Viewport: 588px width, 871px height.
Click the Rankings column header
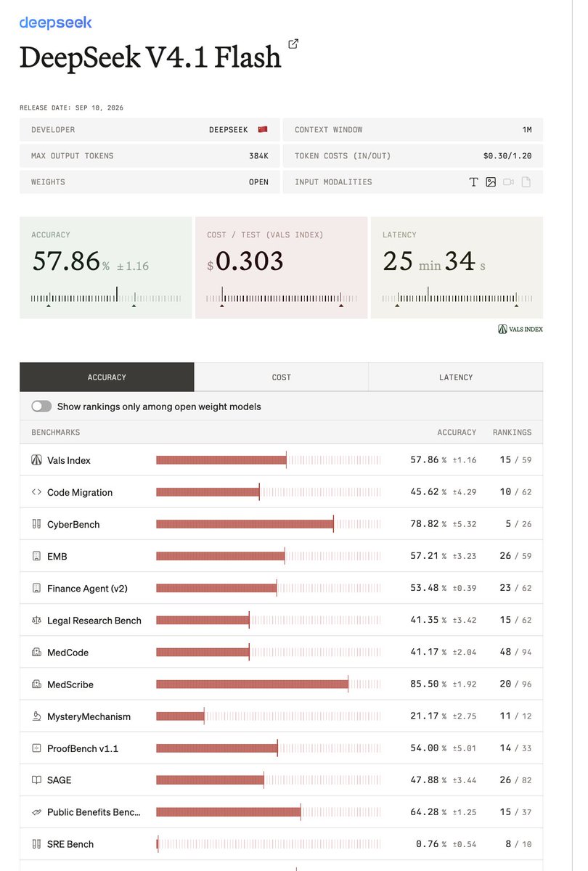[x=512, y=432]
